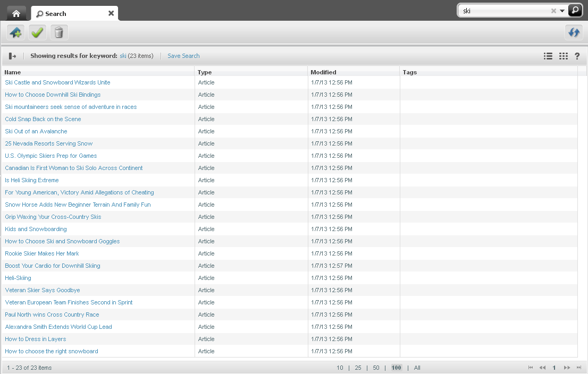Viewport: 588px width, 374px height.
Task: Open How to Dress in Layers
Action: click(36, 339)
